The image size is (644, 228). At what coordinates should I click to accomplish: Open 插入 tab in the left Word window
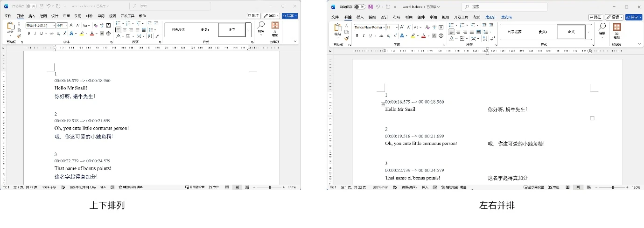pyautogui.click(x=32, y=16)
